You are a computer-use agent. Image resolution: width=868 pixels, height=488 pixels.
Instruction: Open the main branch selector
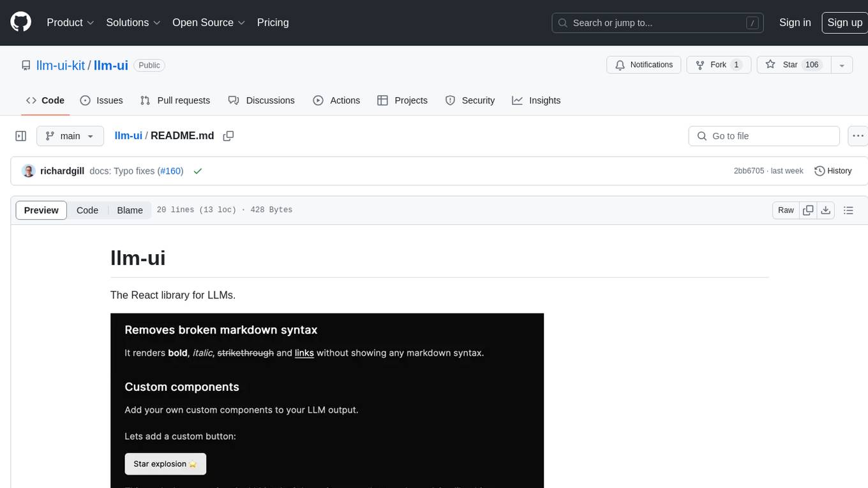tap(70, 136)
